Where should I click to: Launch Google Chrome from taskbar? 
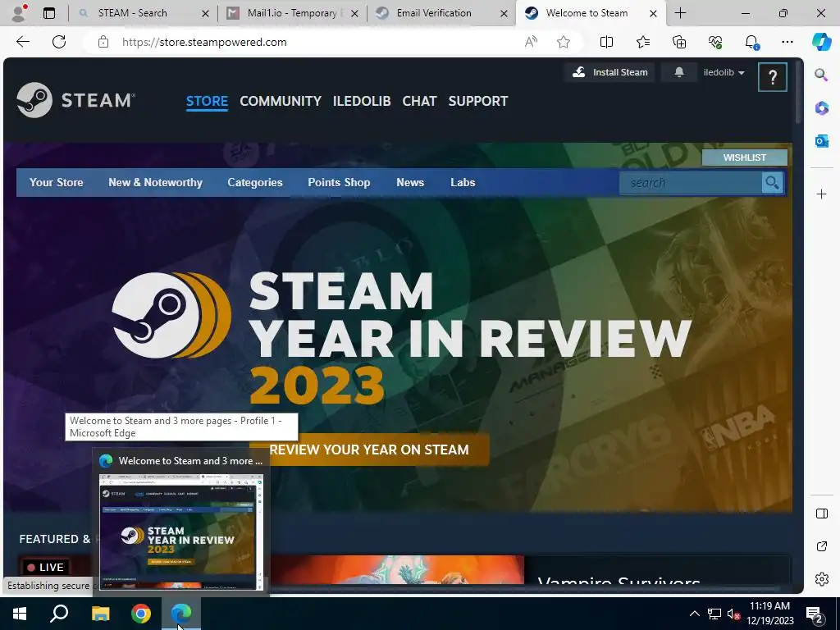[141, 614]
